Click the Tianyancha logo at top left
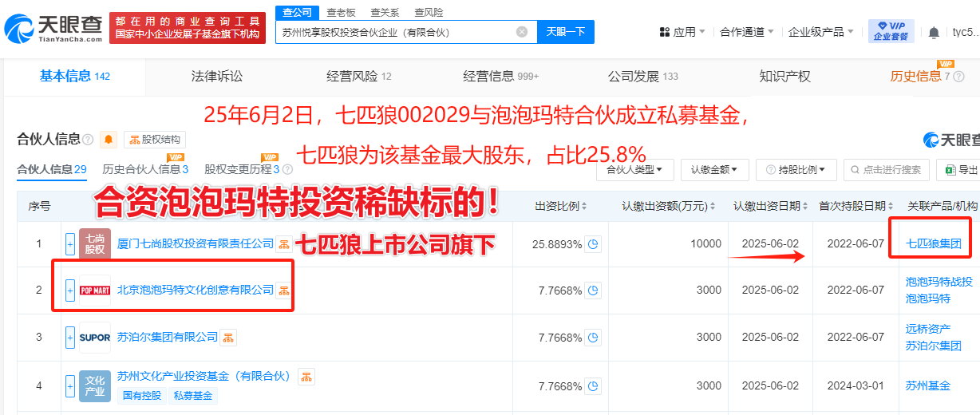Image resolution: width=980 pixels, height=415 pixels. click(x=53, y=30)
